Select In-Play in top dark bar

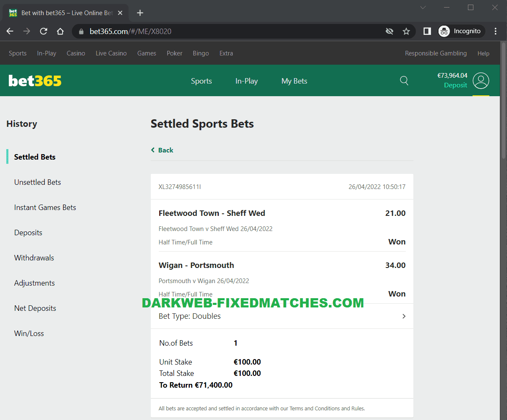47,53
